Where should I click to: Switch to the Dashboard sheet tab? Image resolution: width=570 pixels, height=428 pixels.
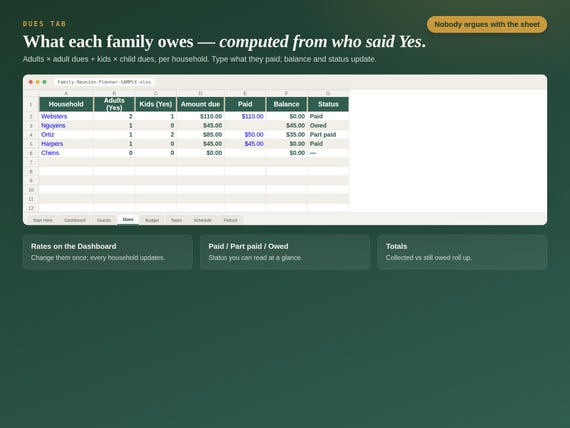75,220
